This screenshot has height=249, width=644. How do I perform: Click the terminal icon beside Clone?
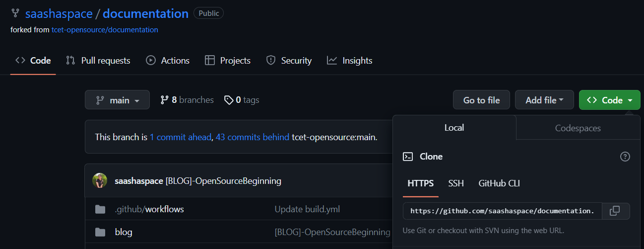(408, 157)
